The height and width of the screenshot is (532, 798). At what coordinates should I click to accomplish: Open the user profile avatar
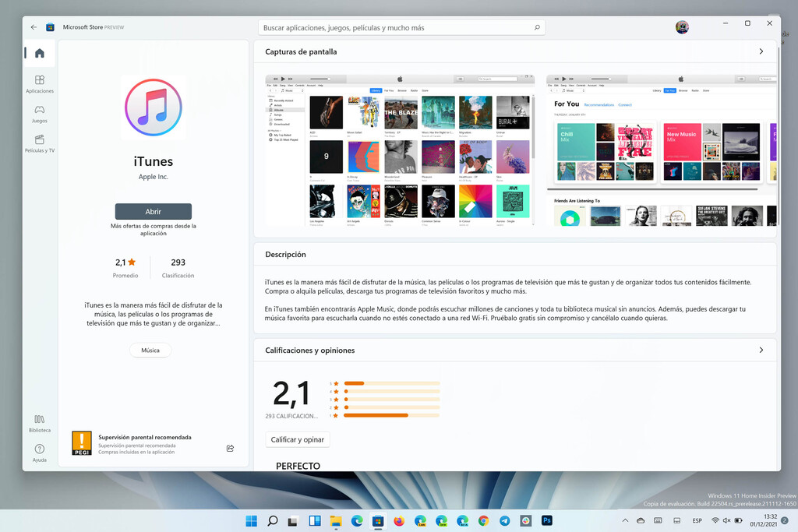coord(682,27)
